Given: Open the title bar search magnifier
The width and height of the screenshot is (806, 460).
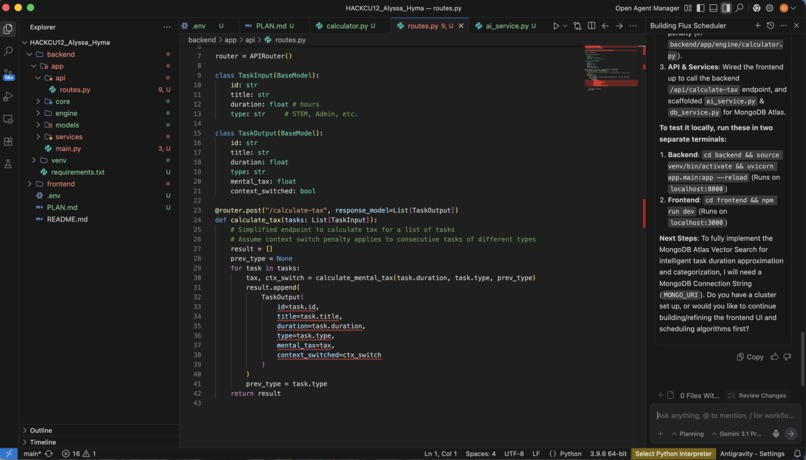Looking at the screenshot, I should coord(739,8).
